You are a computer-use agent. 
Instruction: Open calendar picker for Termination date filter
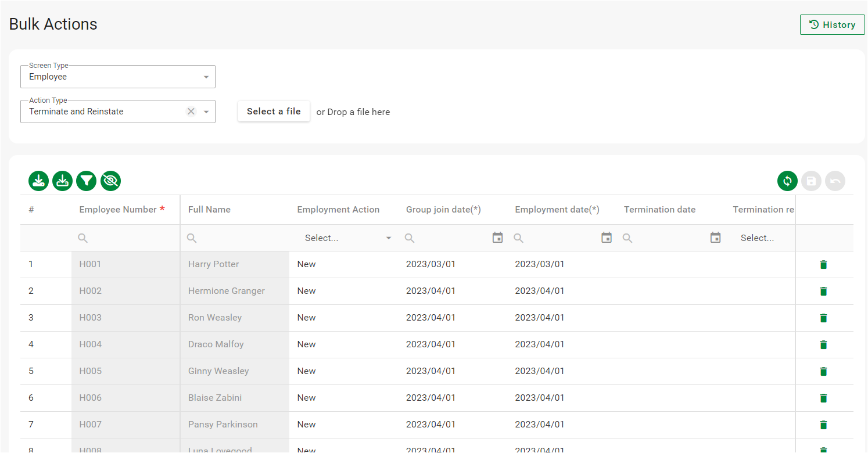pos(715,238)
